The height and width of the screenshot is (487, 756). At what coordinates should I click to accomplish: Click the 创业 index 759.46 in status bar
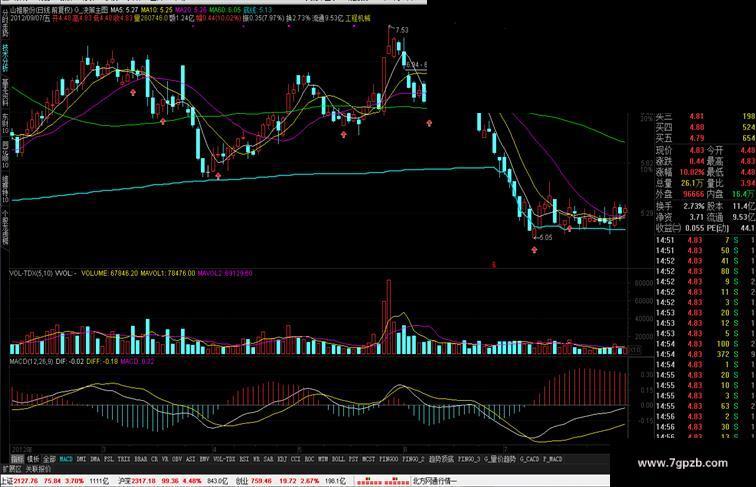(x=260, y=481)
